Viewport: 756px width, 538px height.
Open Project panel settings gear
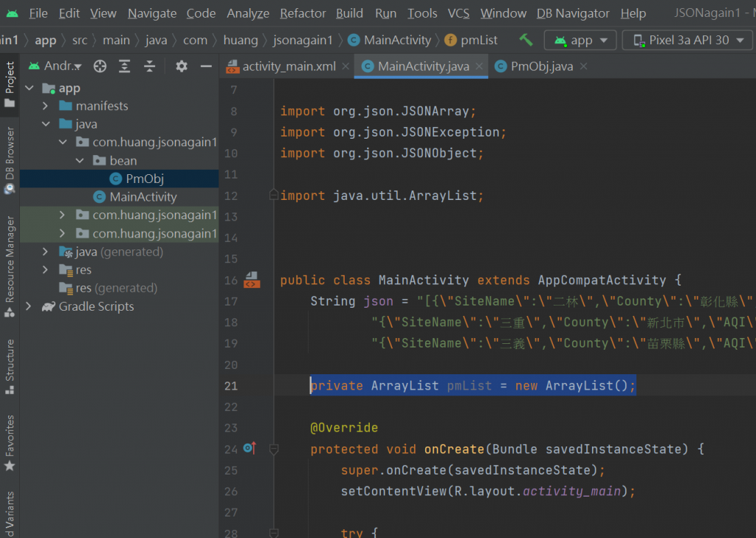pos(182,66)
